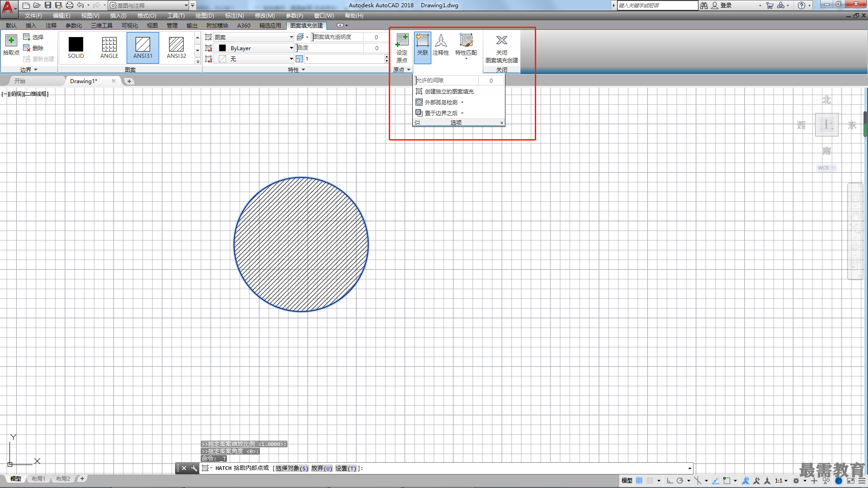
Task: Click the Save icon in quick access
Action: (48, 5)
